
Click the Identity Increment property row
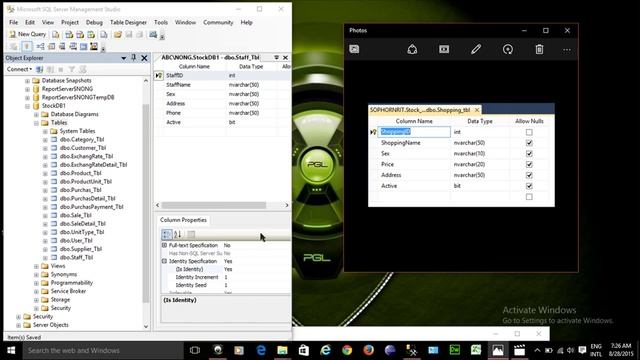(226, 277)
